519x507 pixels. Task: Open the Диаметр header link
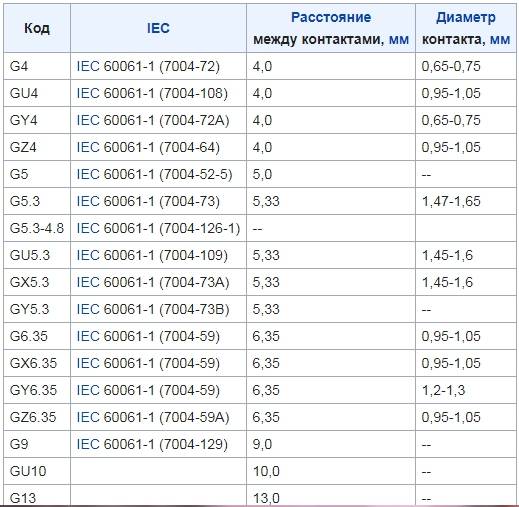(466, 17)
